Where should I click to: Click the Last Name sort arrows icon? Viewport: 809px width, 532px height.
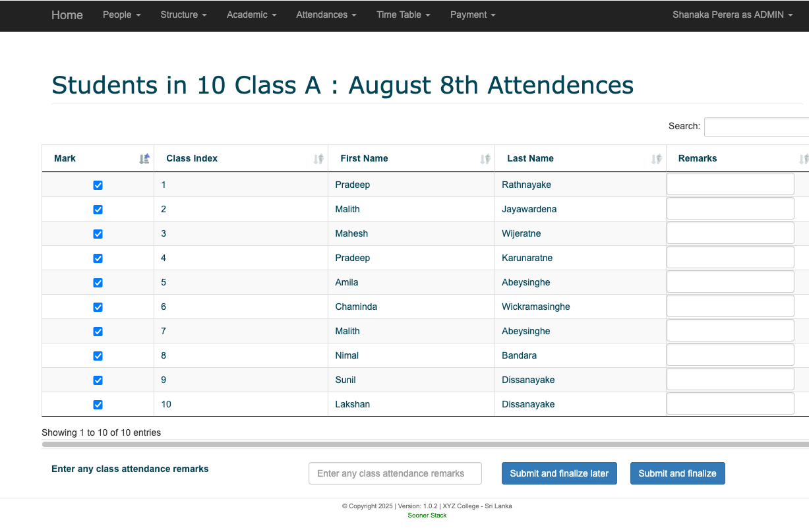pyautogui.click(x=656, y=159)
